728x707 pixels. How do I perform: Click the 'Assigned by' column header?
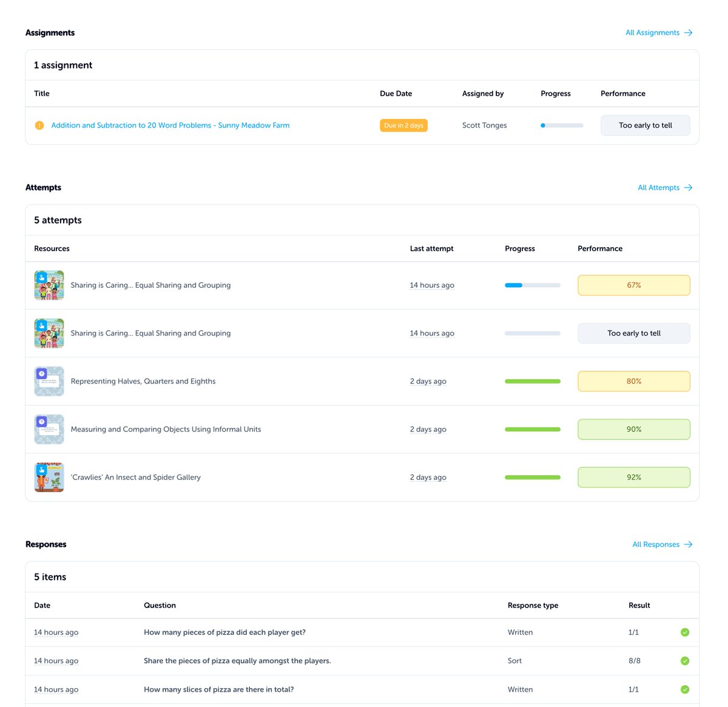(483, 93)
